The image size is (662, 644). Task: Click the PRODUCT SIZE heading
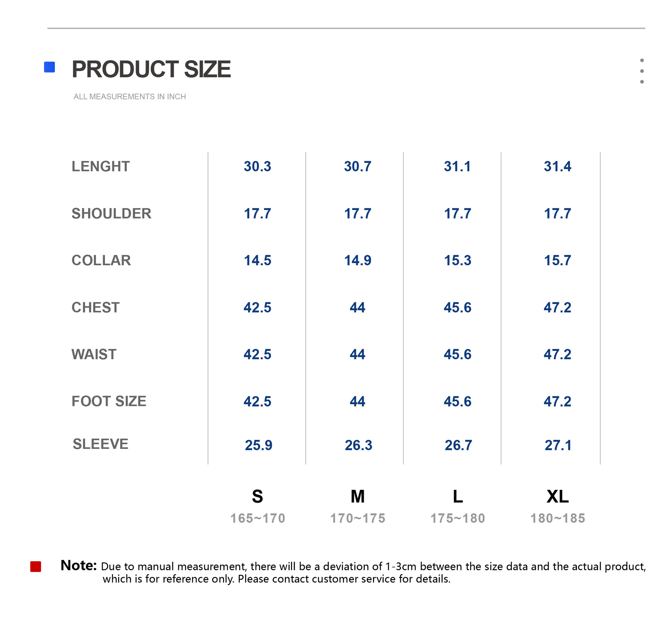151,69
